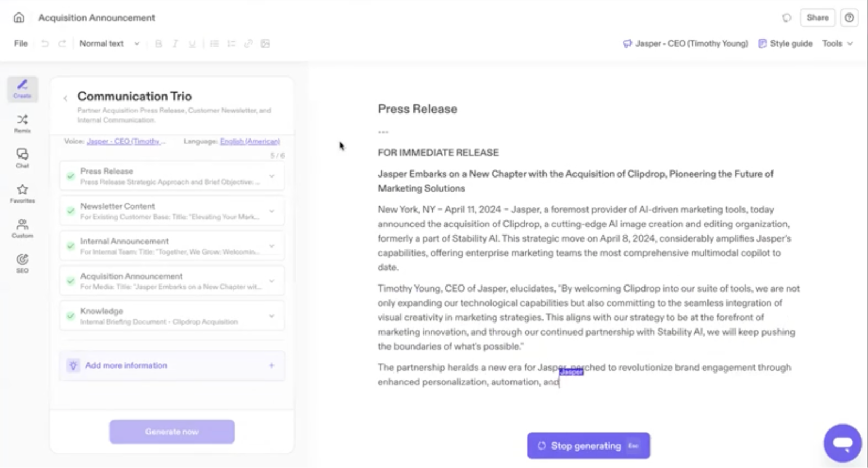
Task: Open the Normal text style dropdown
Action: pos(109,43)
